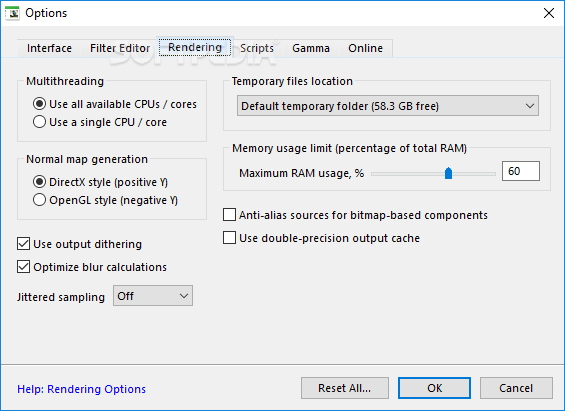Open the Gamma tab
The height and width of the screenshot is (411, 565).
tap(311, 48)
